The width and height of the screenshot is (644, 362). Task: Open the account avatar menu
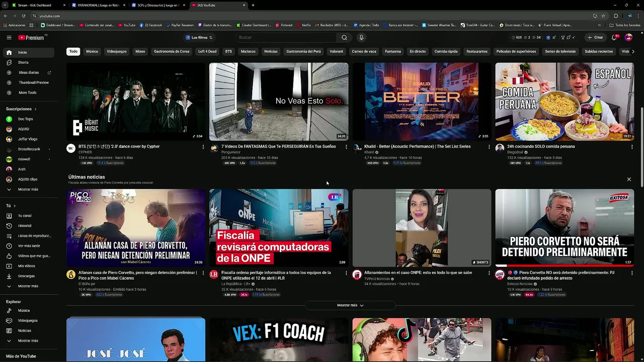click(x=628, y=37)
